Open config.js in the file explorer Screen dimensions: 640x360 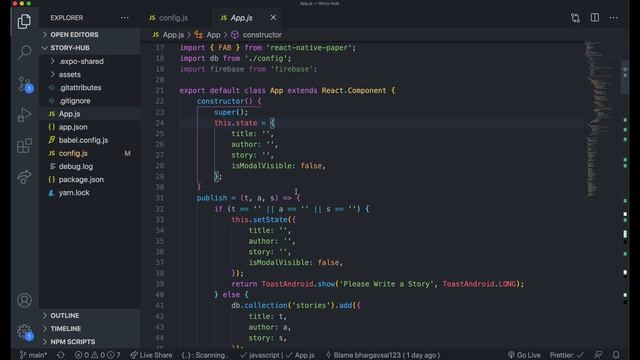pos(90,153)
